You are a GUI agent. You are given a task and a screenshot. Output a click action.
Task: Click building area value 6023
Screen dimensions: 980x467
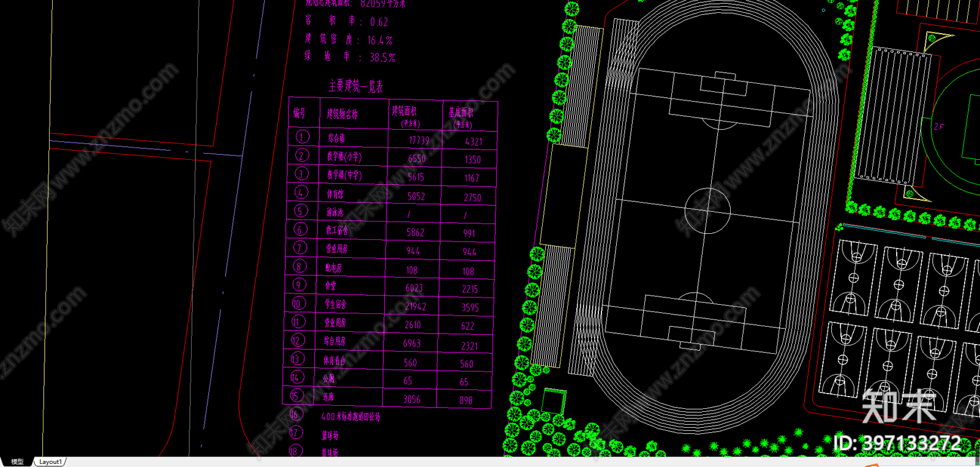[x=414, y=288]
